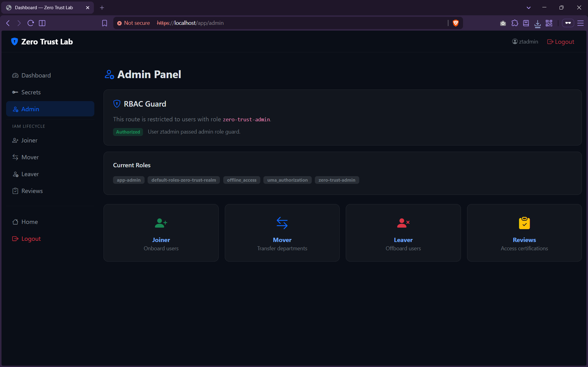Click the Brave Shields lion icon
Viewport: 588px width, 367px height.
pos(456,23)
